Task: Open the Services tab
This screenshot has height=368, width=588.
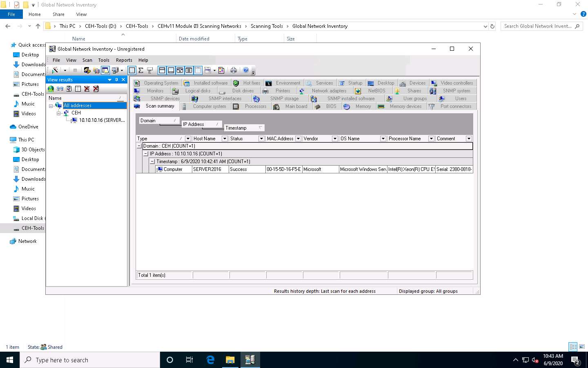Action: click(x=320, y=83)
